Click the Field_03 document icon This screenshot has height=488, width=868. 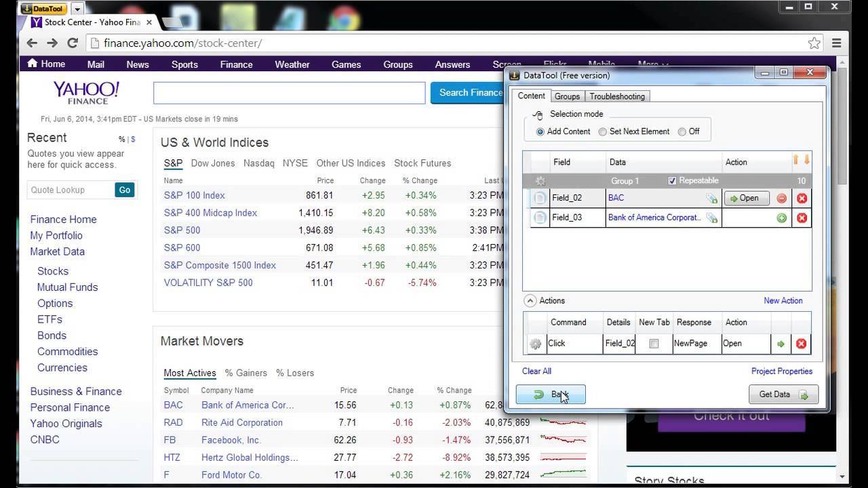click(540, 218)
